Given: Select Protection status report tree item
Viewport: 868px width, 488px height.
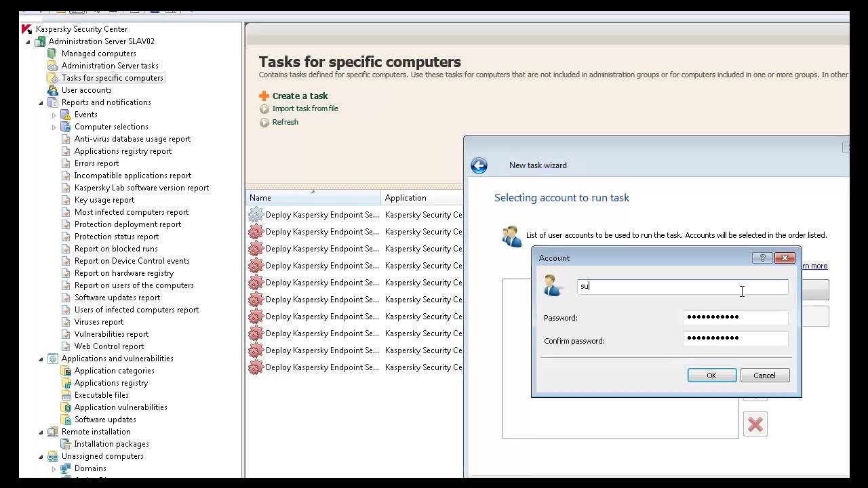Looking at the screenshot, I should 117,237.
